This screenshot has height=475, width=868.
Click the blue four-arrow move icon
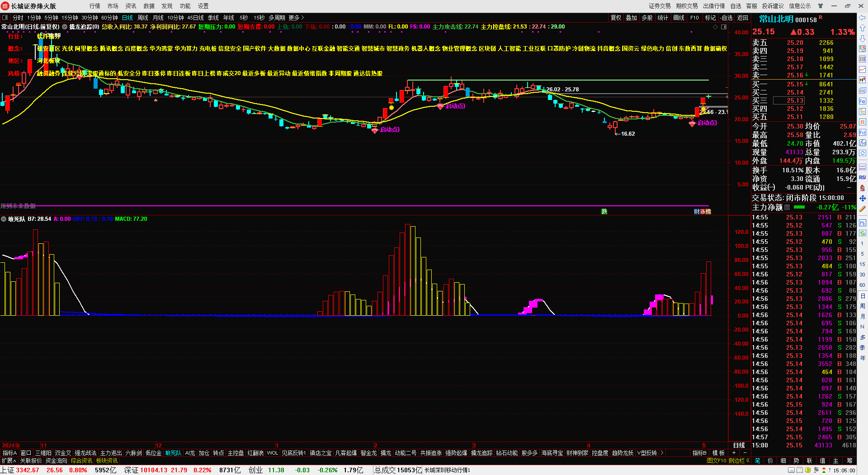tap(863, 198)
